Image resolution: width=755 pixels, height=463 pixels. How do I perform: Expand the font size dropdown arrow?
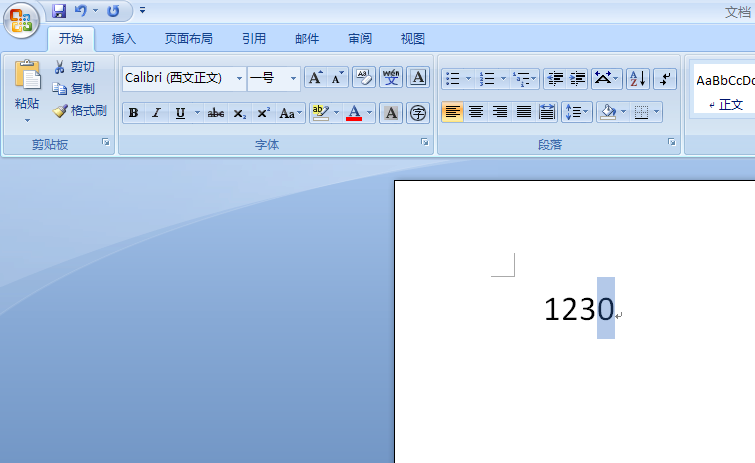coord(293,78)
